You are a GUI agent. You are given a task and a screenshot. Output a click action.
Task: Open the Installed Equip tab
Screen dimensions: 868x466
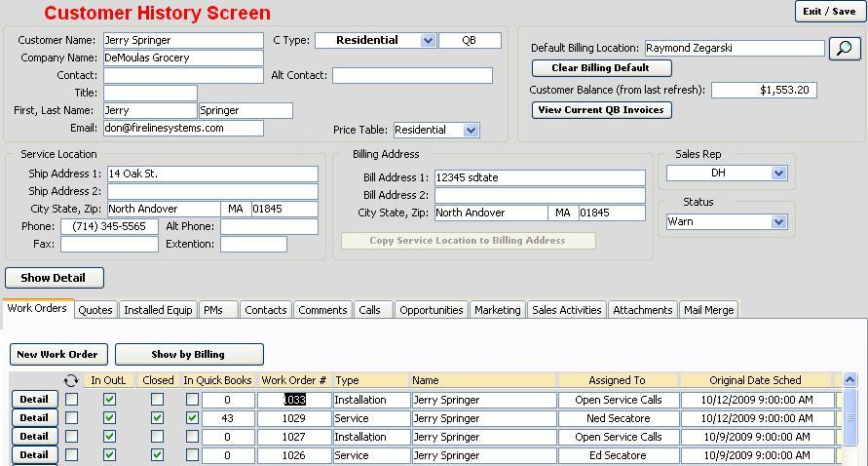tap(158, 310)
